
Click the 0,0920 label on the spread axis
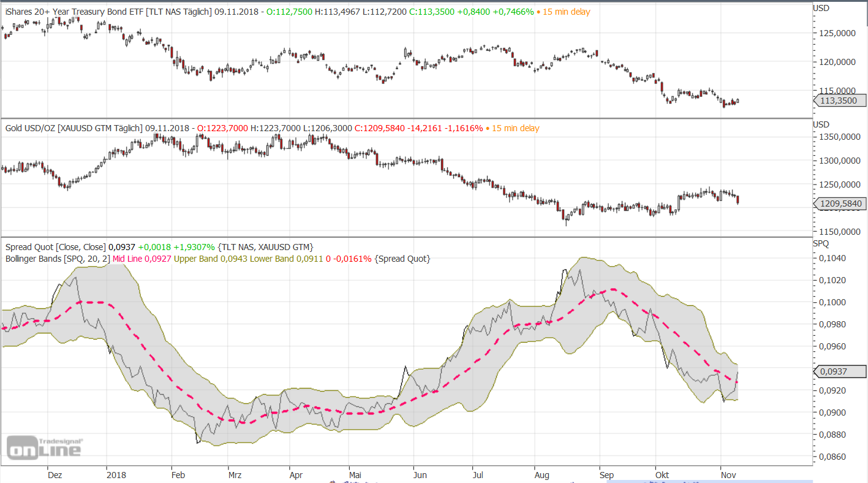click(x=834, y=390)
